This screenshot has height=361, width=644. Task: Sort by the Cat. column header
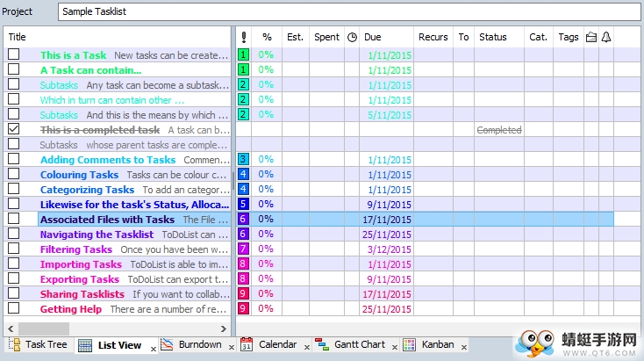(538, 37)
